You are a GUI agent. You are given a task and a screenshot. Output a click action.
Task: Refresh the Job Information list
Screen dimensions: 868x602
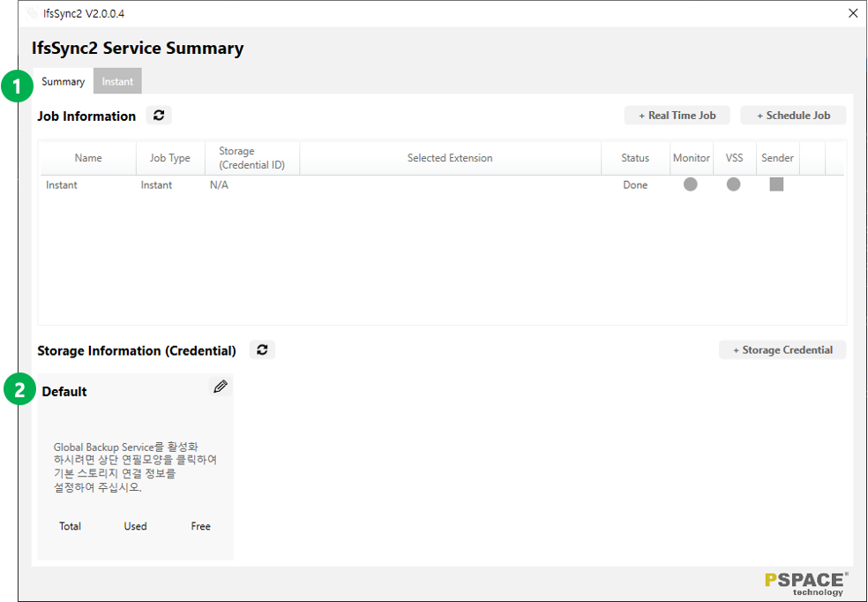tap(159, 116)
